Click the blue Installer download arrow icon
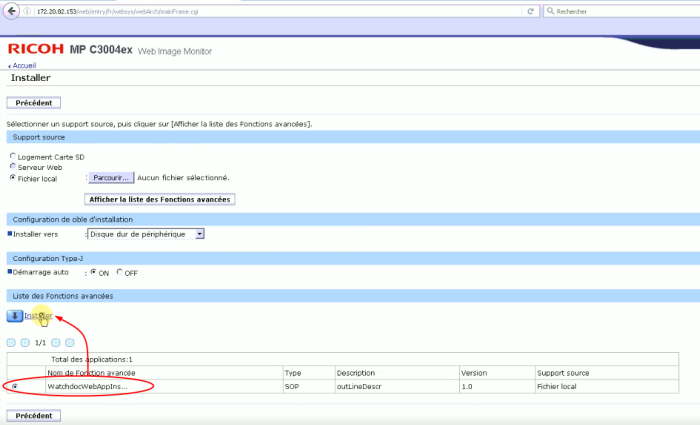The image size is (700, 425). pos(15,316)
